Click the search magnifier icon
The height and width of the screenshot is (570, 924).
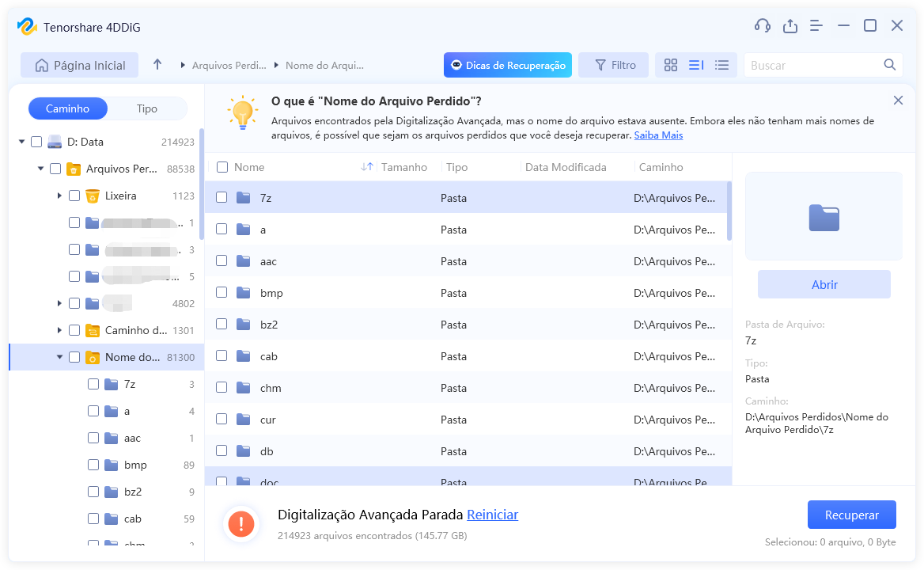890,65
